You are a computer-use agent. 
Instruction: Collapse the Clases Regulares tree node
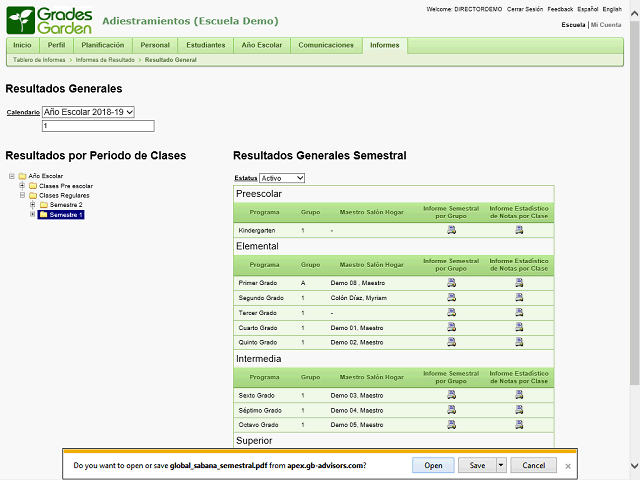pos(22,196)
